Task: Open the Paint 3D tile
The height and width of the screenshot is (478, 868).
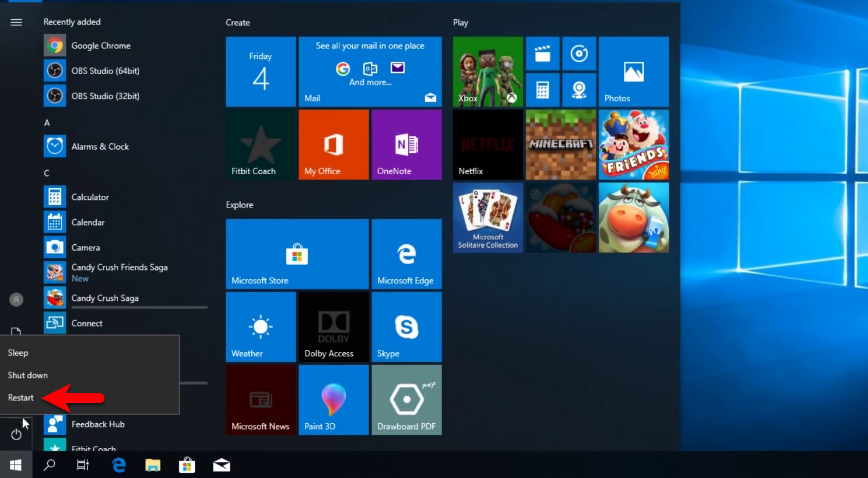Action: pos(334,400)
